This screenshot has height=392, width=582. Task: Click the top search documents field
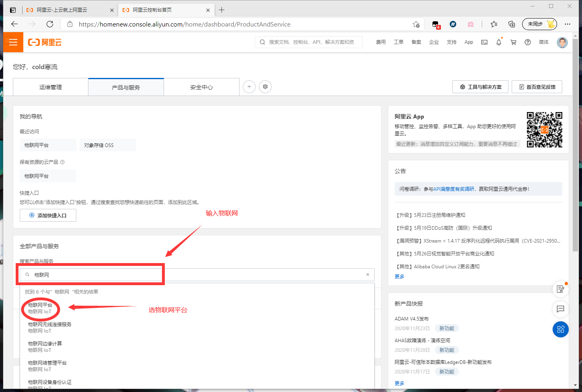click(309, 42)
